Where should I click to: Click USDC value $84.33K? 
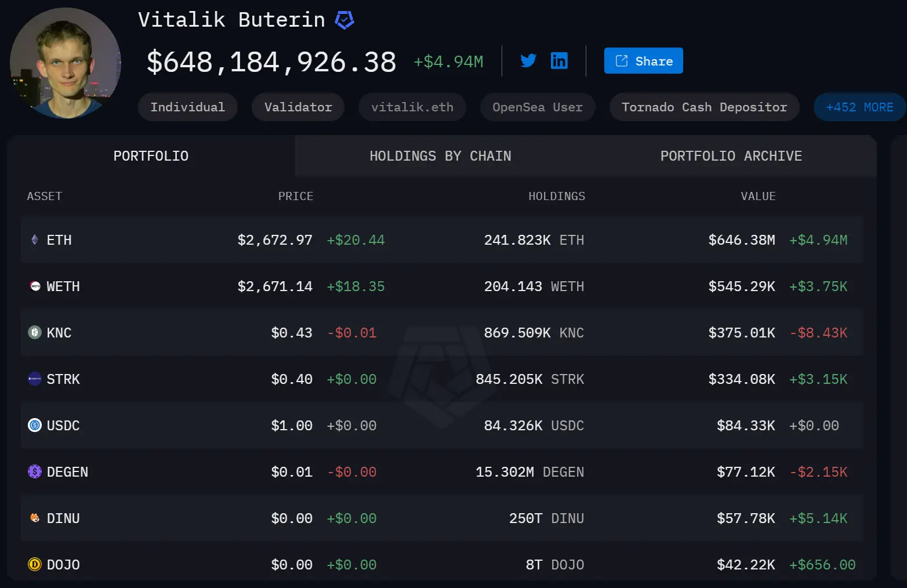pyautogui.click(x=746, y=426)
